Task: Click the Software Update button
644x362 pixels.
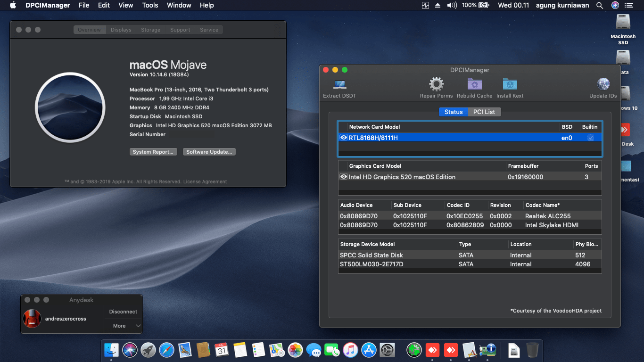Action: (x=209, y=151)
